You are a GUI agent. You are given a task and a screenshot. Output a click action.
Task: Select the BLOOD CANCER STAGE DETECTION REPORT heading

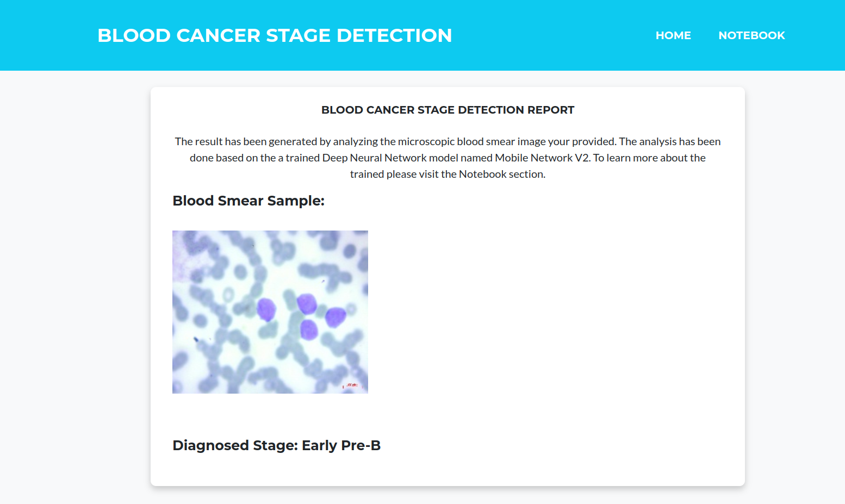tap(447, 110)
